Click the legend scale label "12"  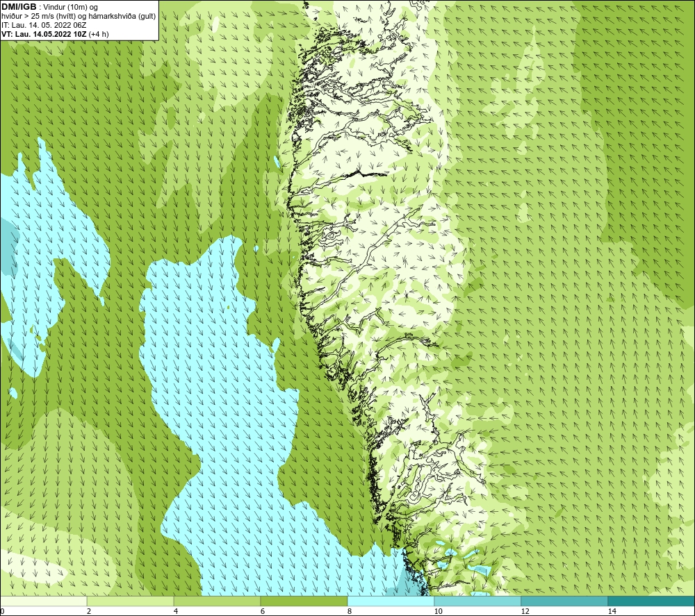pyautogui.click(x=525, y=611)
